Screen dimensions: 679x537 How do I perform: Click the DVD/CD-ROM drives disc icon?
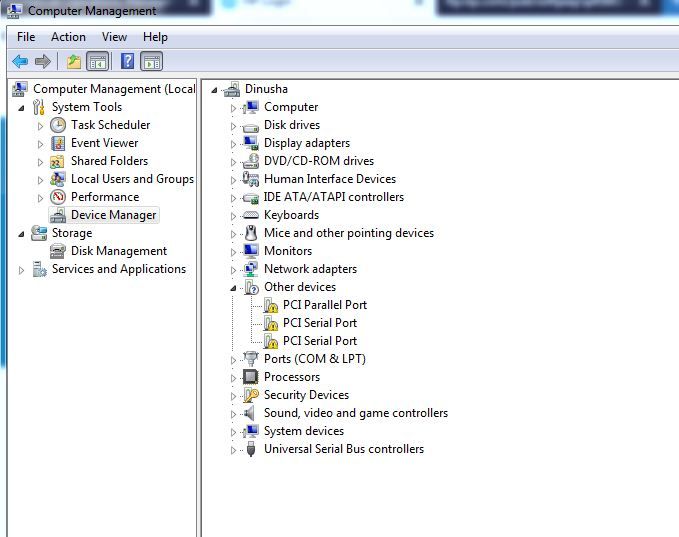tap(251, 161)
